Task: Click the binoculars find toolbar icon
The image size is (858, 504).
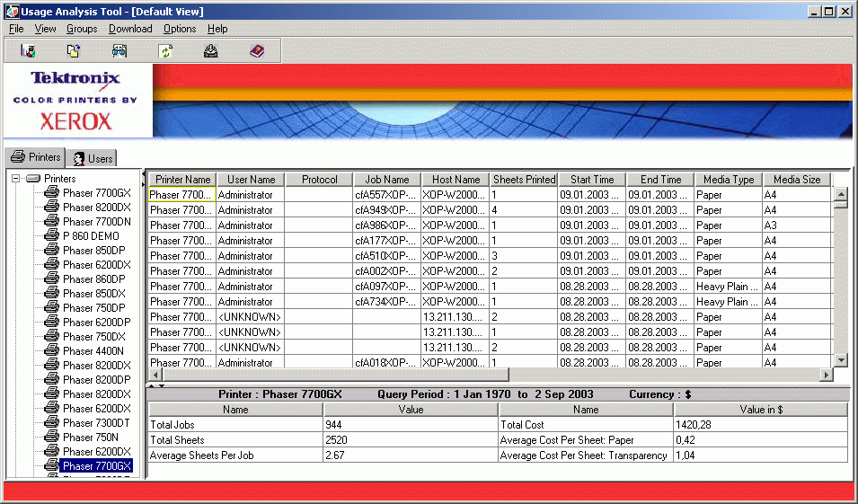Action: coord(119,51)
